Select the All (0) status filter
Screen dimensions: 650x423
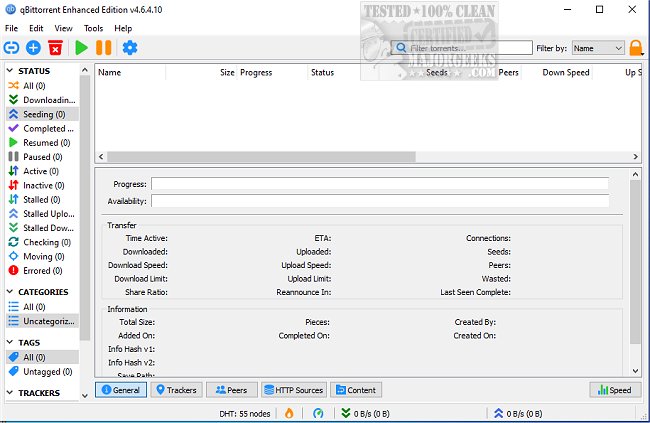click(x=42, y=86)
